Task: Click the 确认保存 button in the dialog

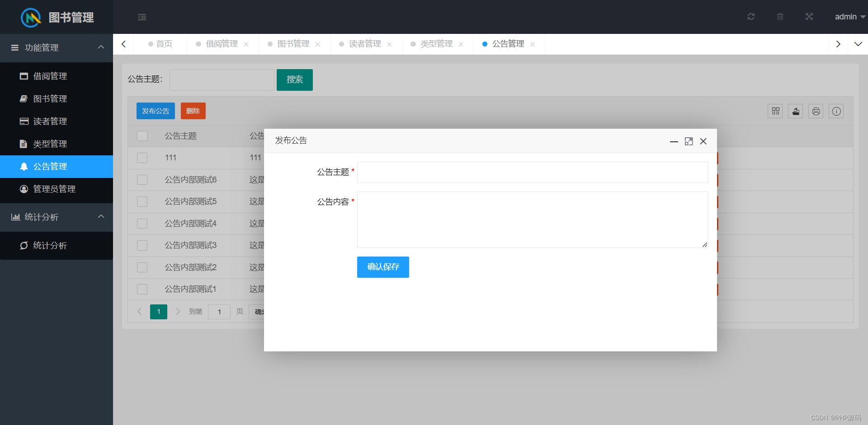Action: [383, 267]
